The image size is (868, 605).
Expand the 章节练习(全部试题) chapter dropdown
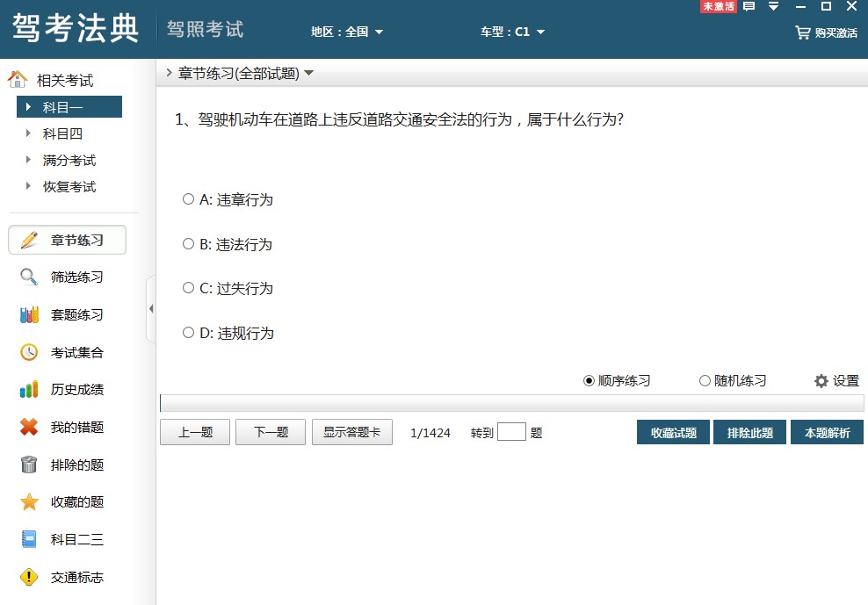pyautogui.click(x=308, y=74)
